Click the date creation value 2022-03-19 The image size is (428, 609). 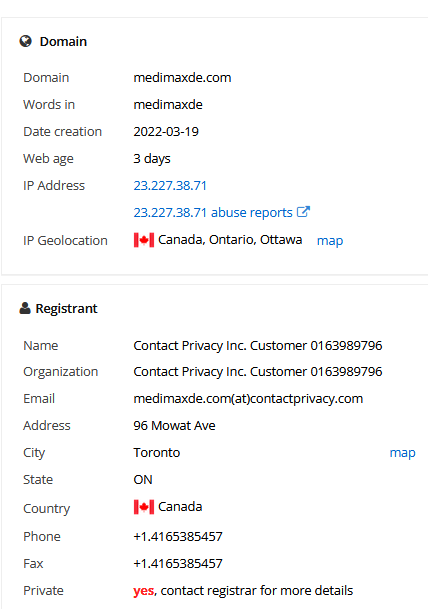166,132
